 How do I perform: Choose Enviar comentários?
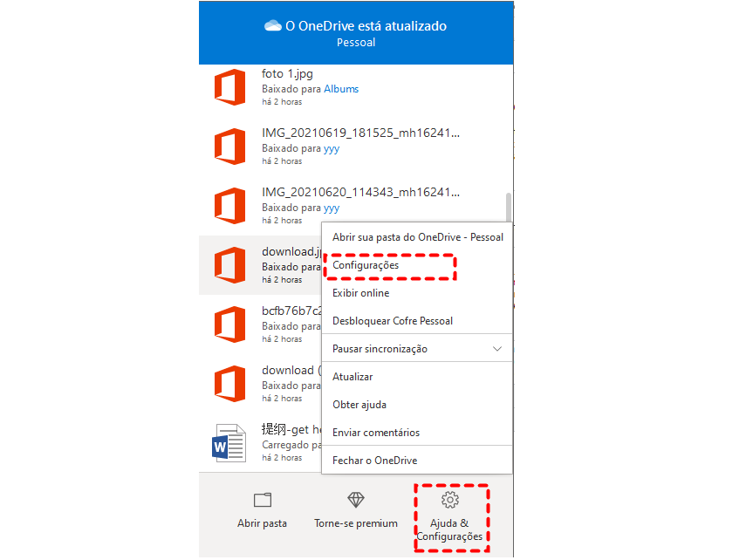[417, 433]
